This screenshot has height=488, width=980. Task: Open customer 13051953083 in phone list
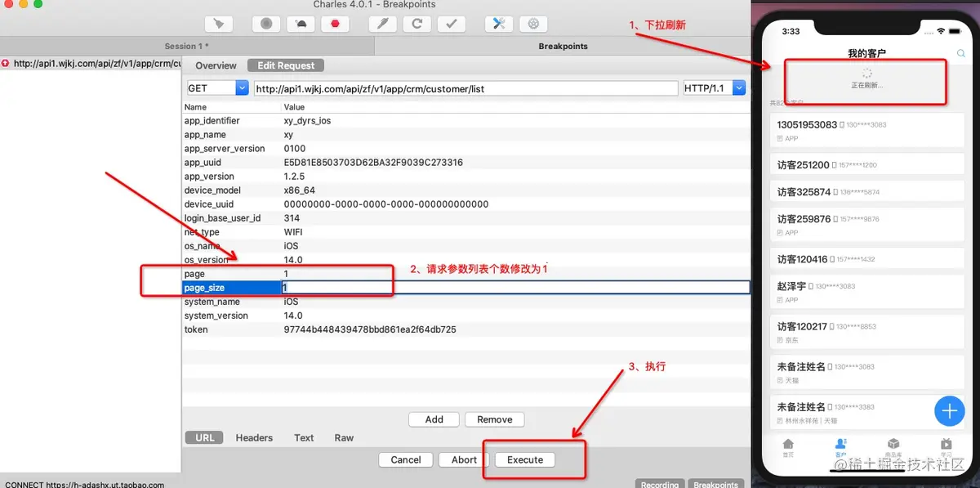coord(867,130)
